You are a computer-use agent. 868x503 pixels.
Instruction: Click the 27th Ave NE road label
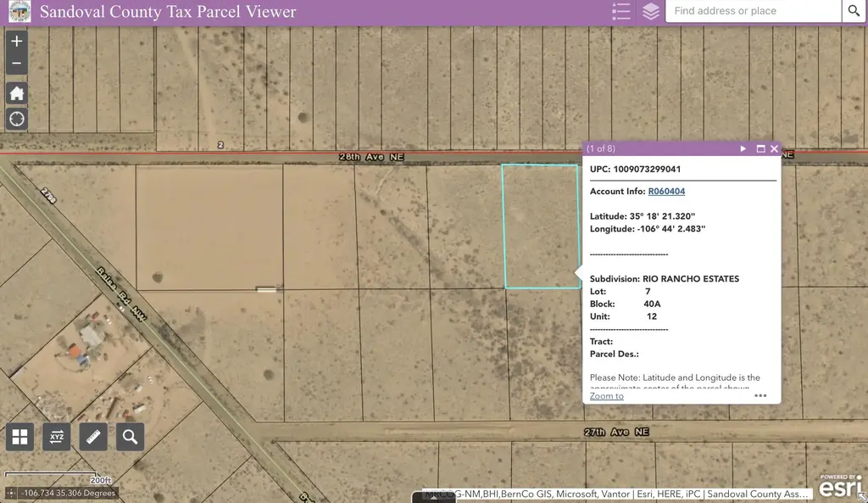[x=616, y=432]
